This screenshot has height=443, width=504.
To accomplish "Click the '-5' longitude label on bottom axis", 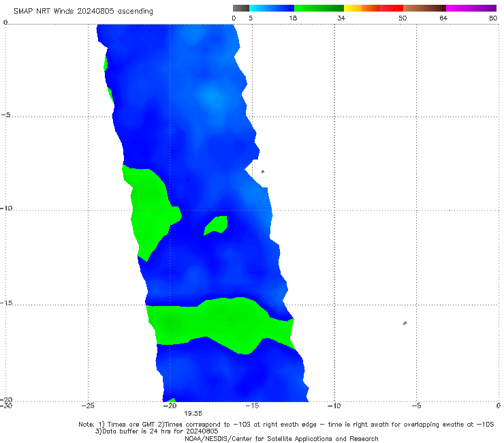I will [416, 406].
